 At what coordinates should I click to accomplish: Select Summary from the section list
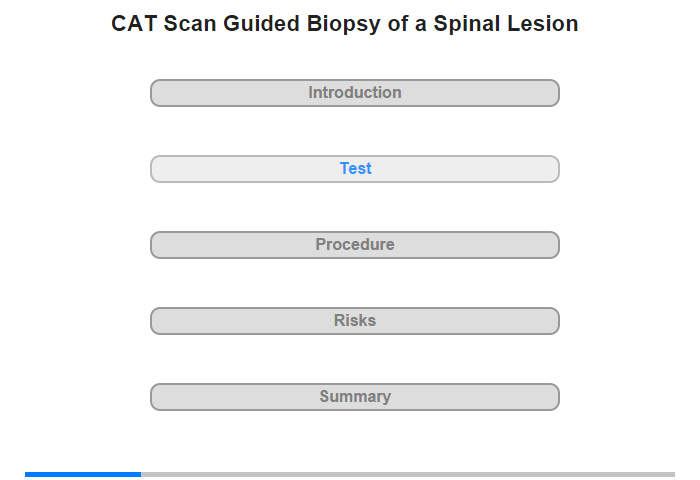(354, 397)
